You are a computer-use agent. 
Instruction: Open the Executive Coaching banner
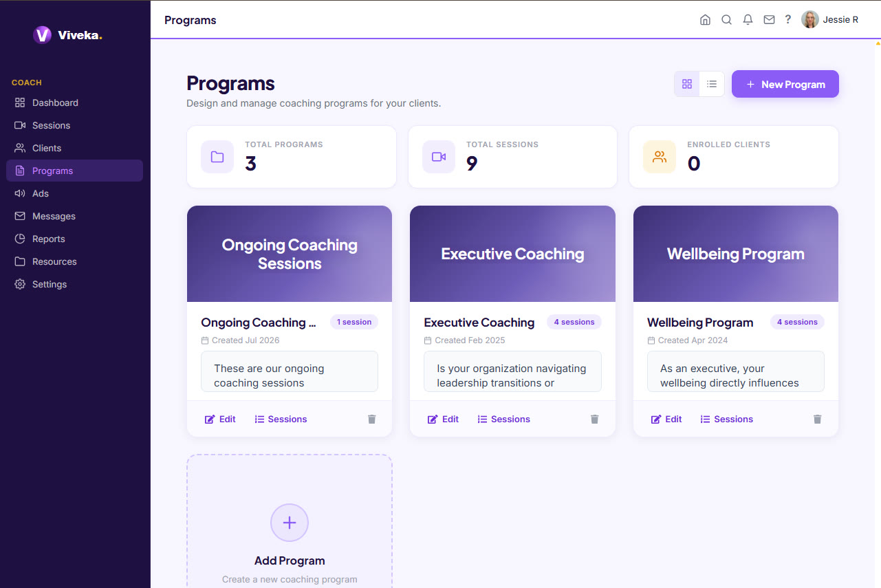click(512, 254)
